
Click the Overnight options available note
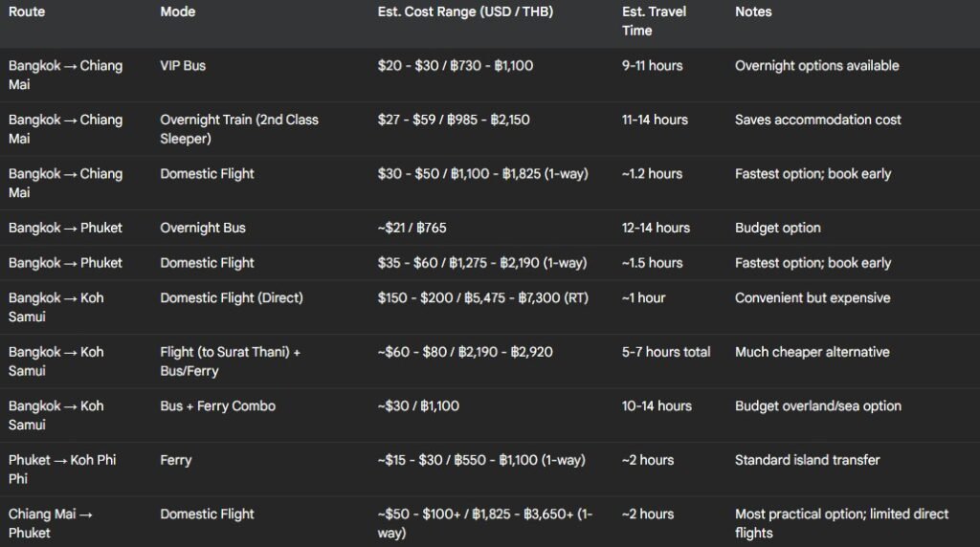(x=817, y=66)
